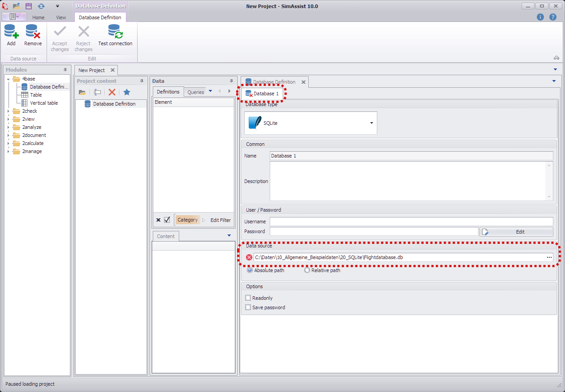Click the Add data source icon
Screen dimensions: 565x392
click(x=11, y=33)
